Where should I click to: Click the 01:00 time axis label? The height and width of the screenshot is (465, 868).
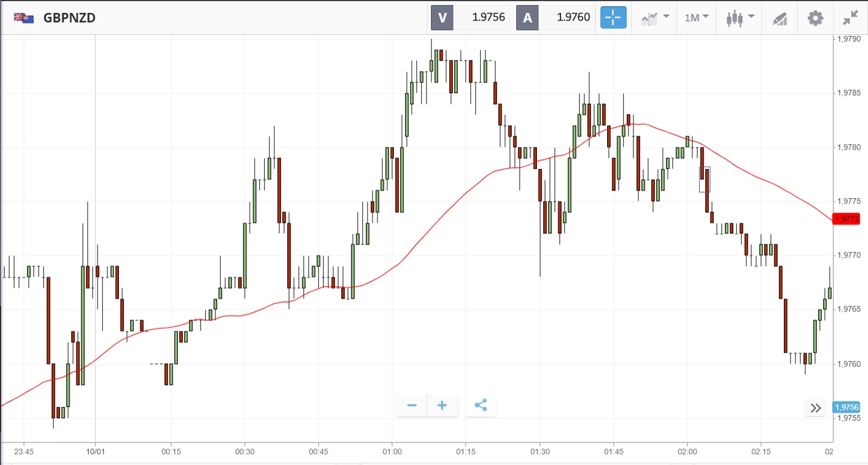point(392,452)
